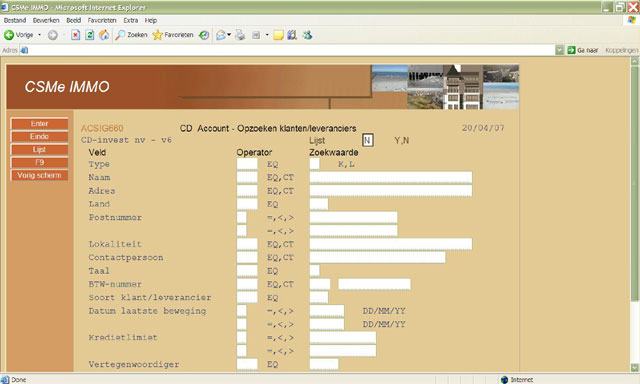The width and height of the screenshot is (640, 384).
Task: Open the Koppelingen links bar
Action: point(622,50)
